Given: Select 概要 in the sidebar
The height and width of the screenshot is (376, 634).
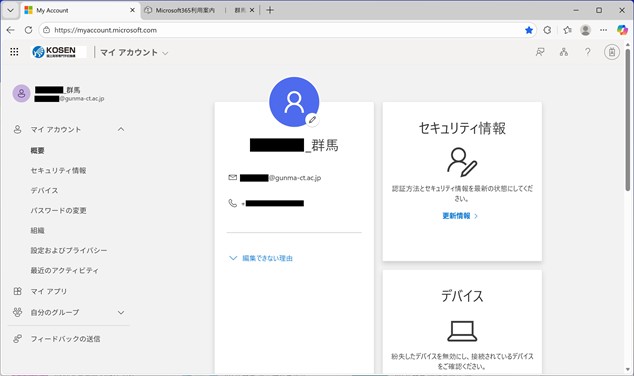Looking at the screenshot, I should click(x=38, y=150).
